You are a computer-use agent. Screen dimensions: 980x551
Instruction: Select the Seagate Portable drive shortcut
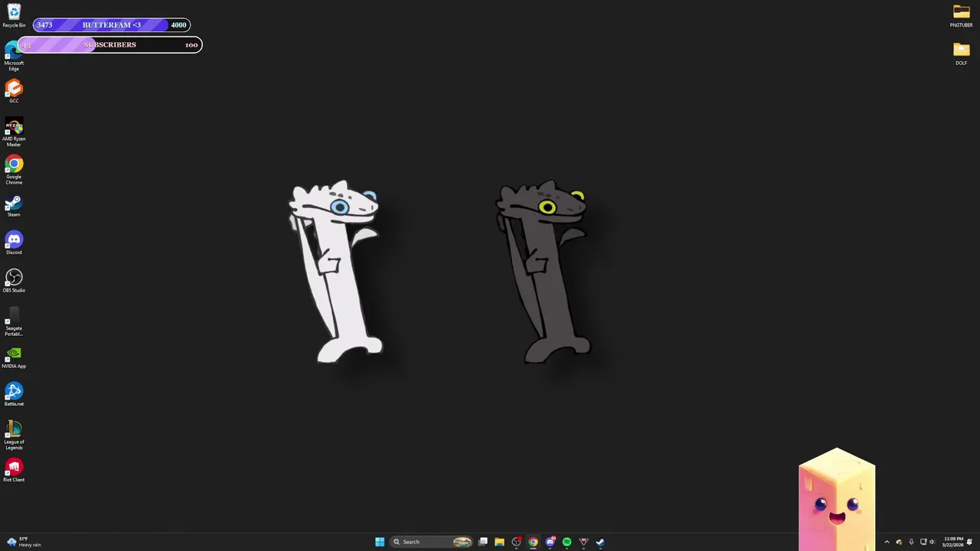[14, 321]
